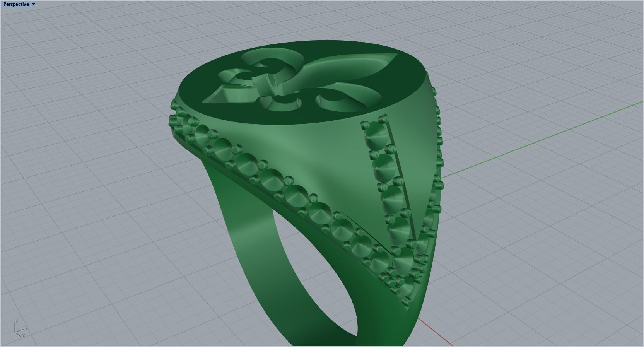Select the green ring model
The height and width of the screenshot is (347, 644).
coord(306,193)
